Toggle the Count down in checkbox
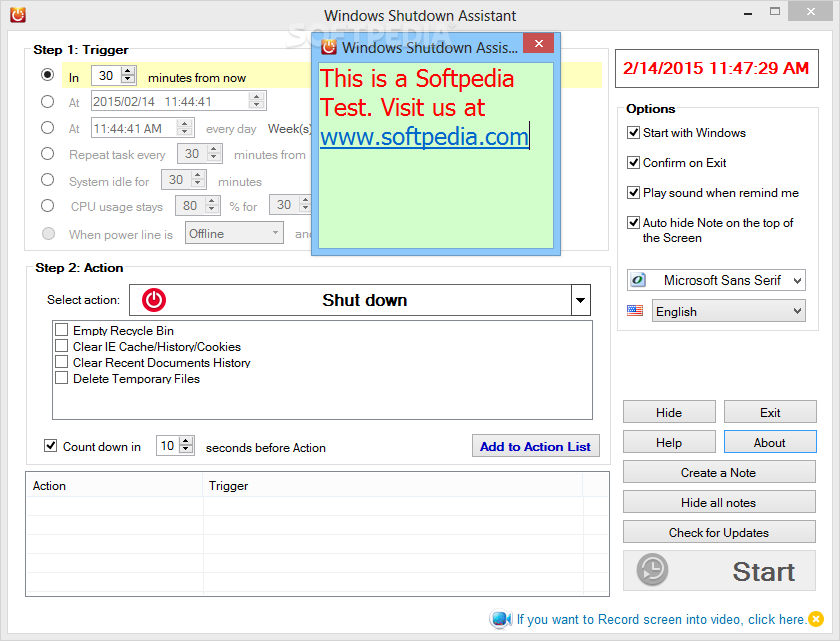The width and height of the screenshot is (840, 641). pyautogui.click(x=50, y=446)
